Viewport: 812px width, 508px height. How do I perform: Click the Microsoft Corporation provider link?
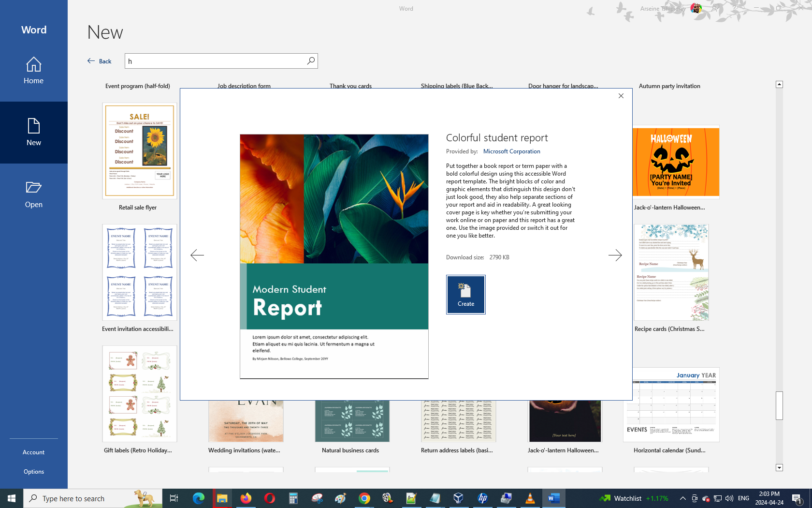pyautogui.click(x=511, y=151)
